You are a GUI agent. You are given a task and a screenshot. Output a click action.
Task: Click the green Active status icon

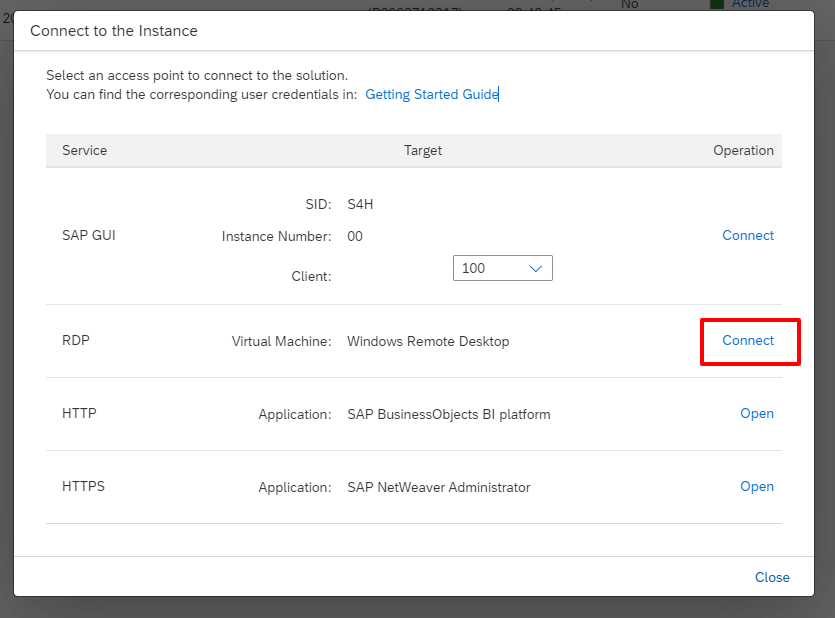coord(715,4)
